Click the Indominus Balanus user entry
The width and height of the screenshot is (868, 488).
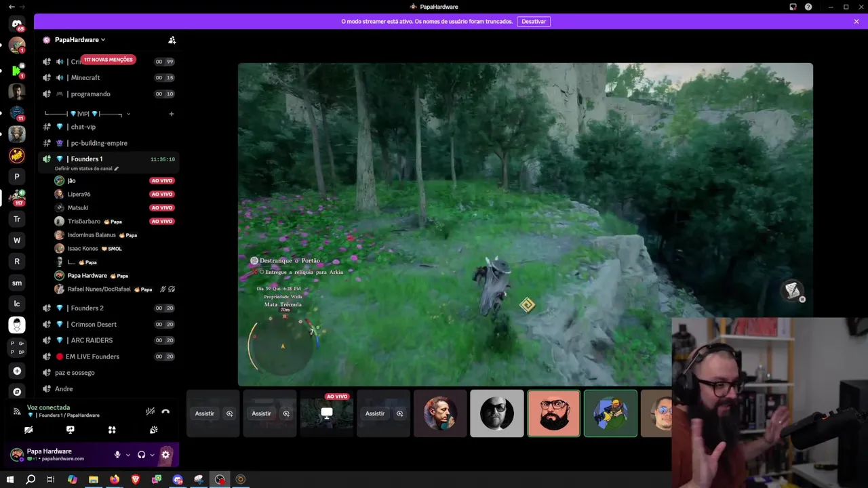(114, 235)
